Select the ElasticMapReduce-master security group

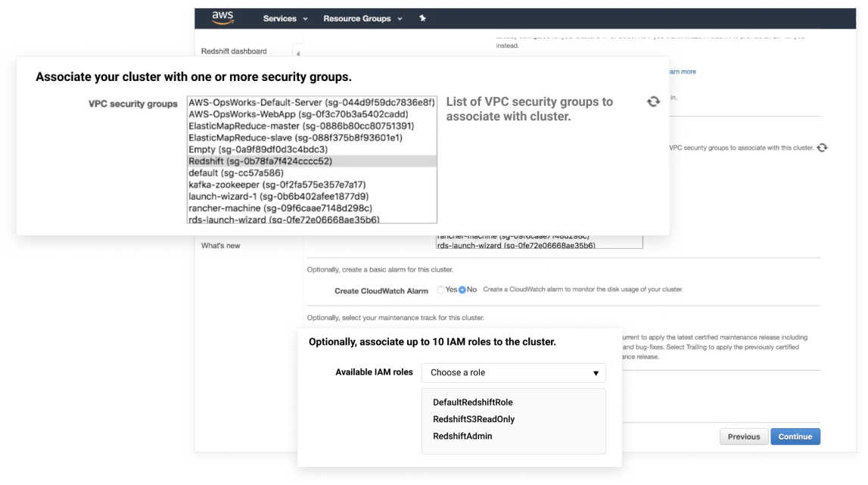pos(301,126)
